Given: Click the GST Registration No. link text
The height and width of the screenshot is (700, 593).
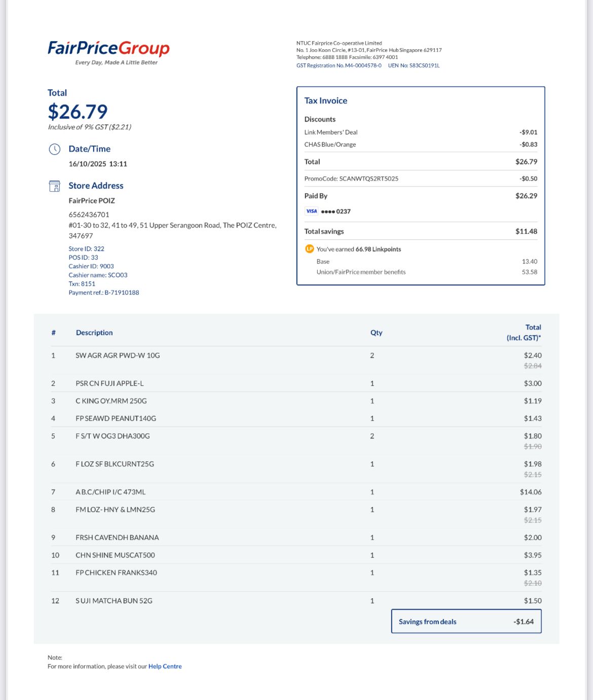Looking at the screenshot, I should click(339, 65).
